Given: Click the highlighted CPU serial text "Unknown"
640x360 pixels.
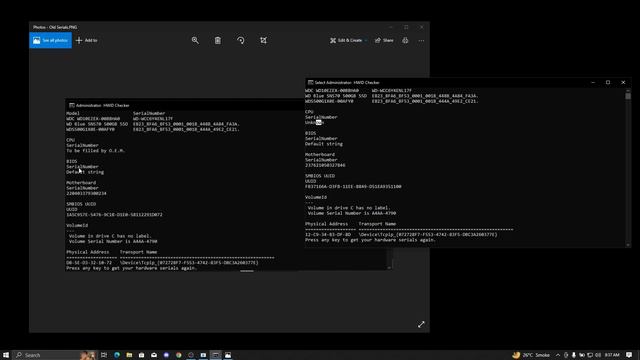Looking at the screenshot, I should 314,122.
